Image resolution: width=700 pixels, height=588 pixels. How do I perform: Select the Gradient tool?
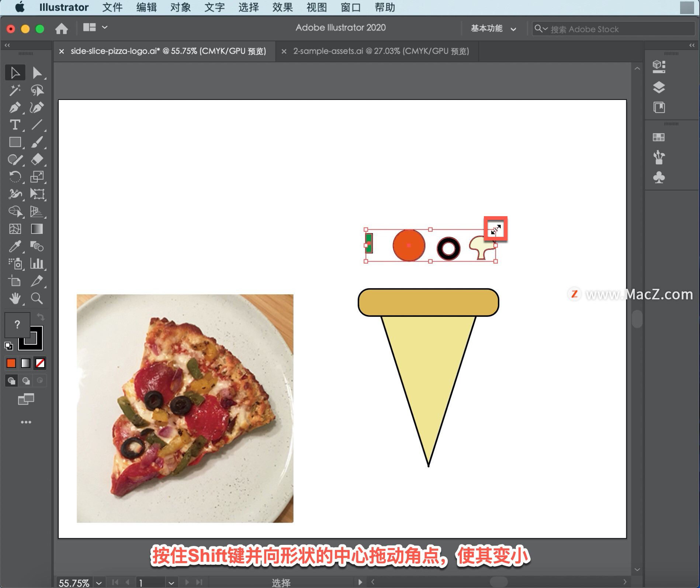click(37, 229)
